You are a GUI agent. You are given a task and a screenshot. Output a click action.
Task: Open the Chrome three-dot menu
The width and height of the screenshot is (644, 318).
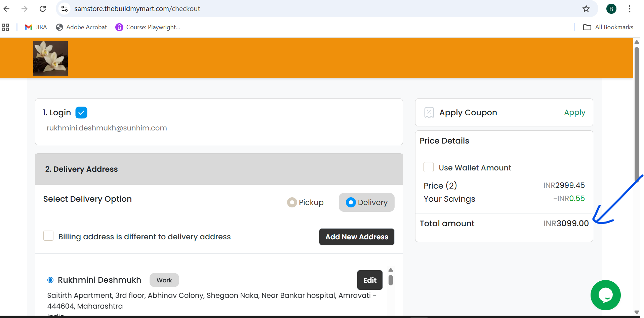click(630, 9)
